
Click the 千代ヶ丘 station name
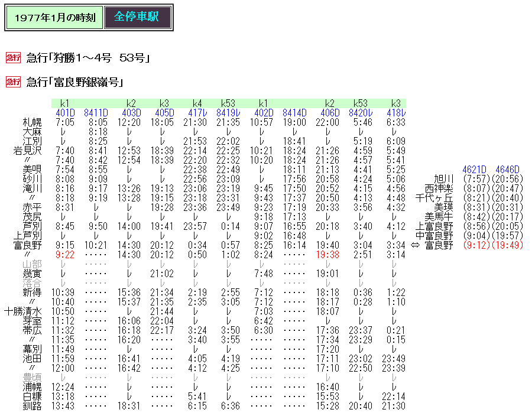(434, 198)
